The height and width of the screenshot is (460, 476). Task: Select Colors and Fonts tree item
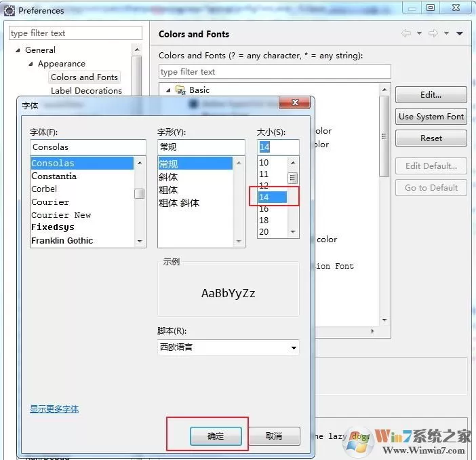coord(84,77)
